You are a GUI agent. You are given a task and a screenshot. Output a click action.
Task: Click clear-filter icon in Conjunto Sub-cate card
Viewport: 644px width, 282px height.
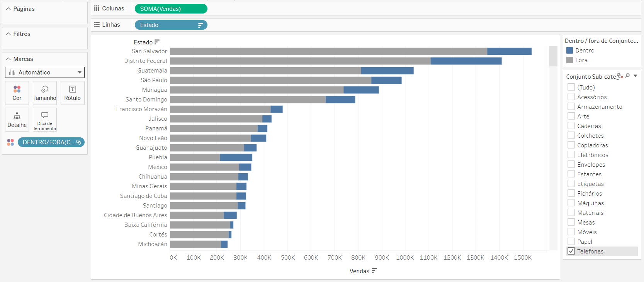coord(620,76)
